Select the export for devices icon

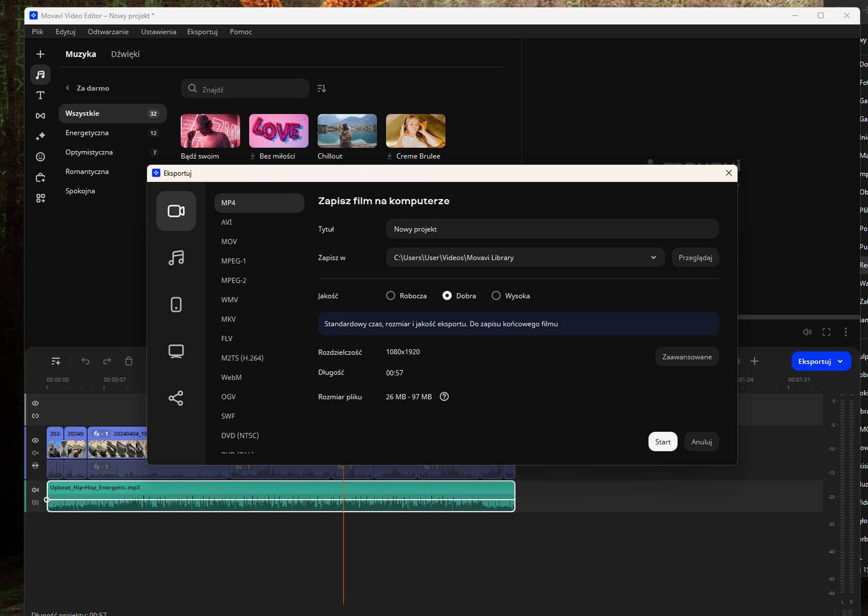[x=176, y=304]
